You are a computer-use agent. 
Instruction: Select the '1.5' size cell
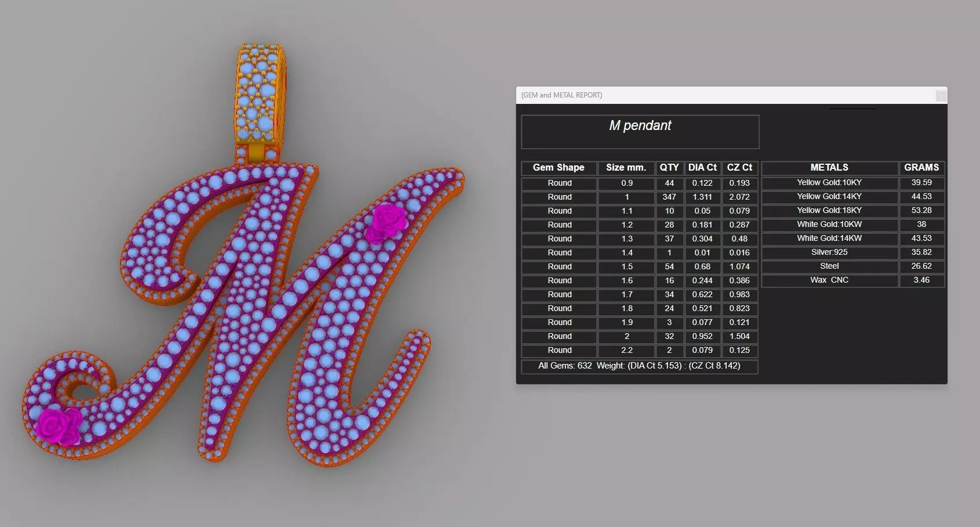tap(626, 267)
